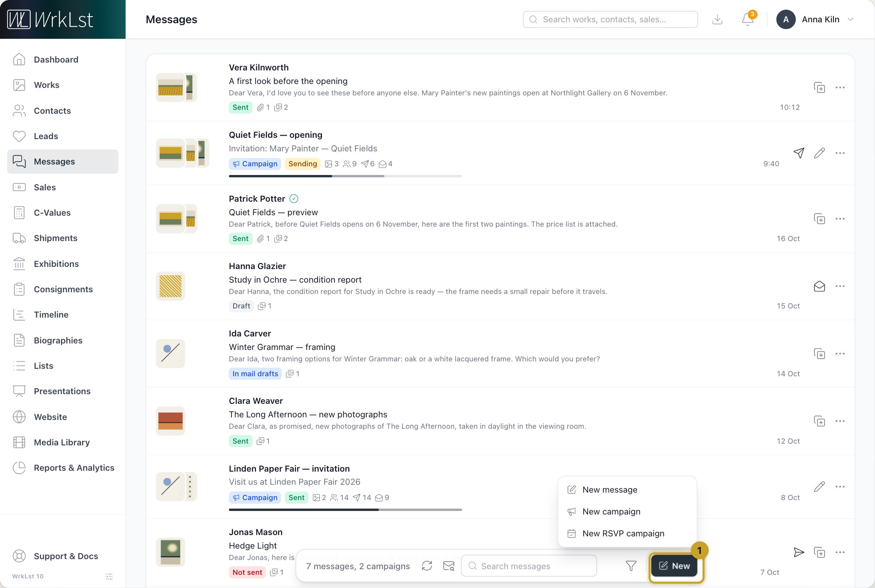Image resolution: width=875 pixels, height=588 pixels.
Task: Duplicate the Patrick Potter message
Action: coord(819,218)
